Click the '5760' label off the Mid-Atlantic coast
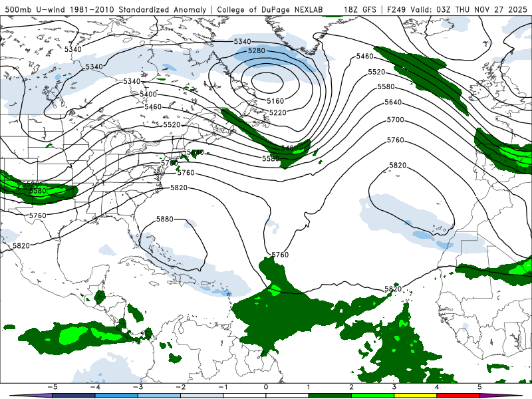The height and width of the screenshot is (399, 532). pos(186,173)
